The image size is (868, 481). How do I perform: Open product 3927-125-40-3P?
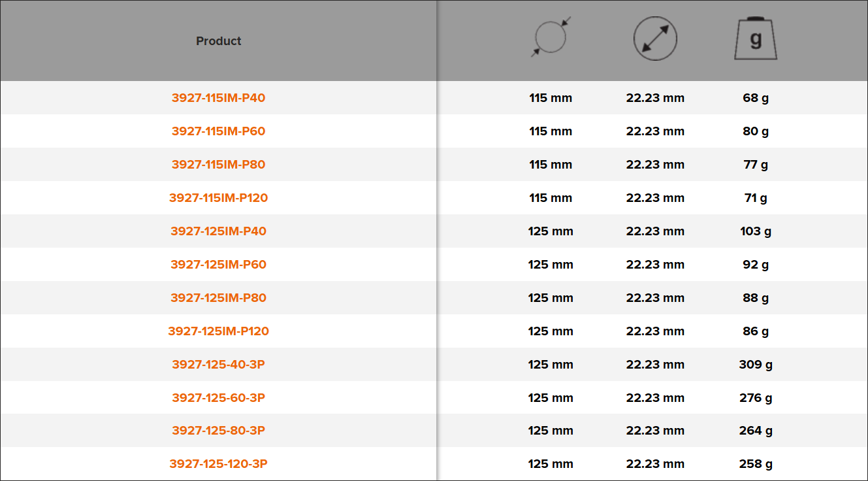click(x=219, y=365)
